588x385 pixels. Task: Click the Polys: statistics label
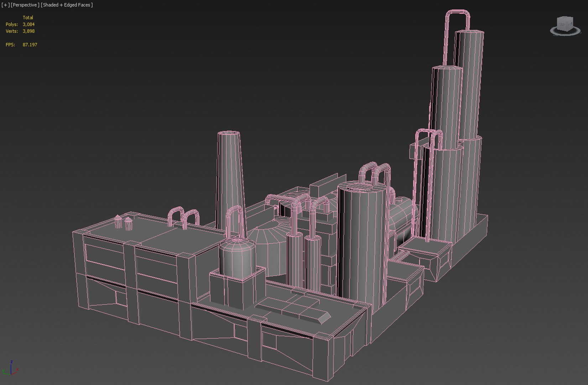[12, 24]
